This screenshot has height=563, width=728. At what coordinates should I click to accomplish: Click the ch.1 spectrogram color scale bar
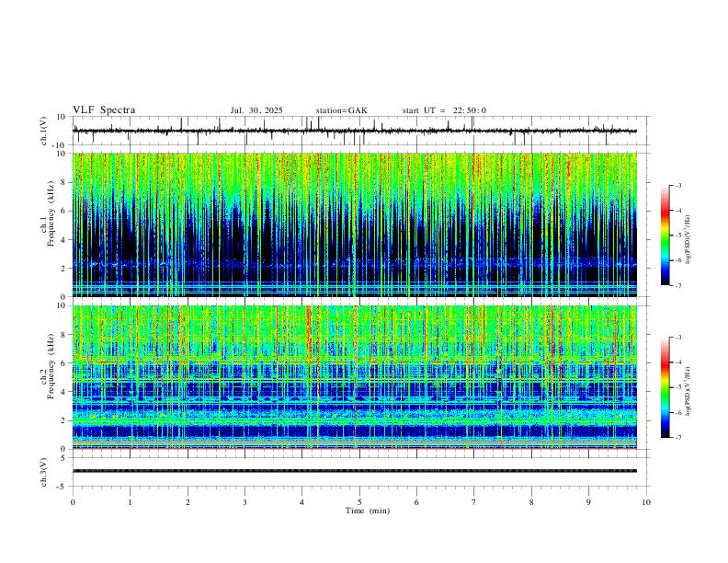coord(665,236)
